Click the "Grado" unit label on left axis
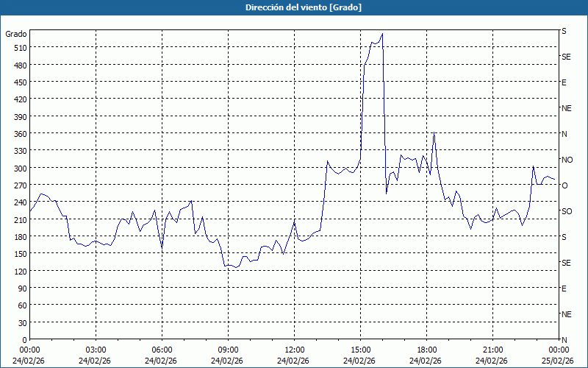588x368 pixels. point(16,34)
